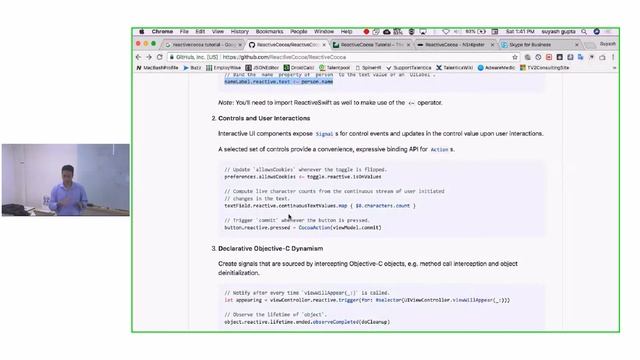Click the Suyash Chrome profile button
The height and width of the screenshot is (360, 640).
tap(608, 44)
